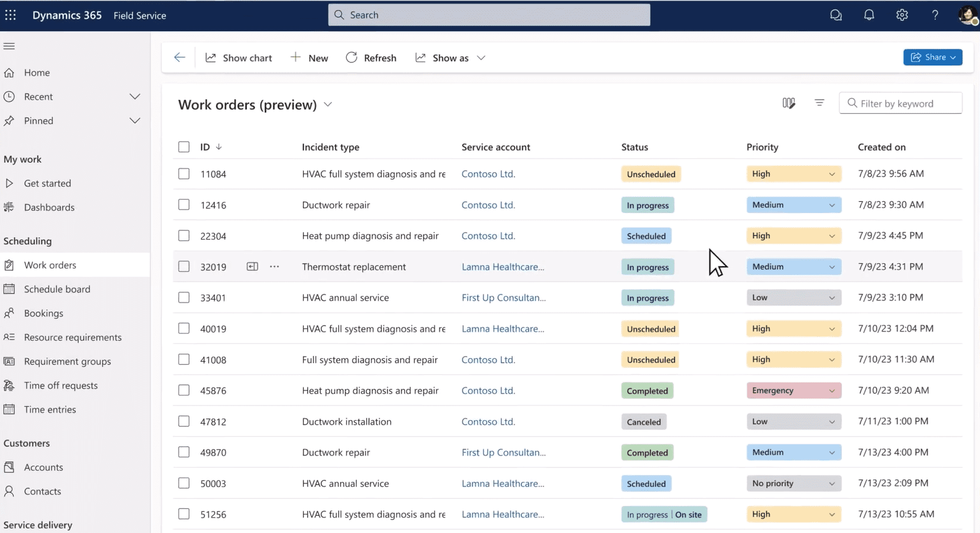Click the Show chart toolbar button

tap(239, 58)
